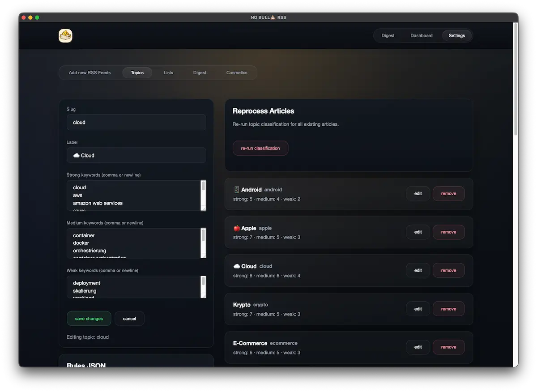Click the save changes button
This screenshot has height=392, width=537.
pyautogui.click(x=89, y=318)
